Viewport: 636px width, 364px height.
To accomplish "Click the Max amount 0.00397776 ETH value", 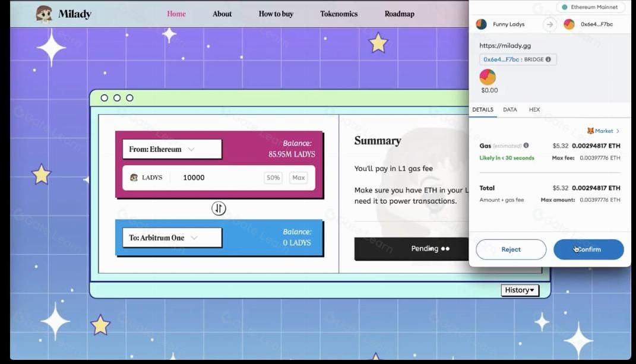I will coord(600,200).
